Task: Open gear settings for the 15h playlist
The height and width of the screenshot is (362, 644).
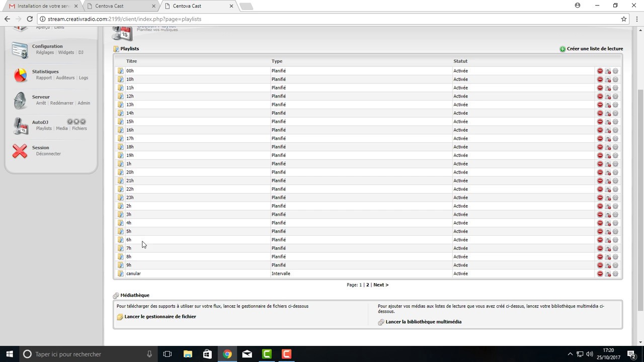Action: point(615,122)
